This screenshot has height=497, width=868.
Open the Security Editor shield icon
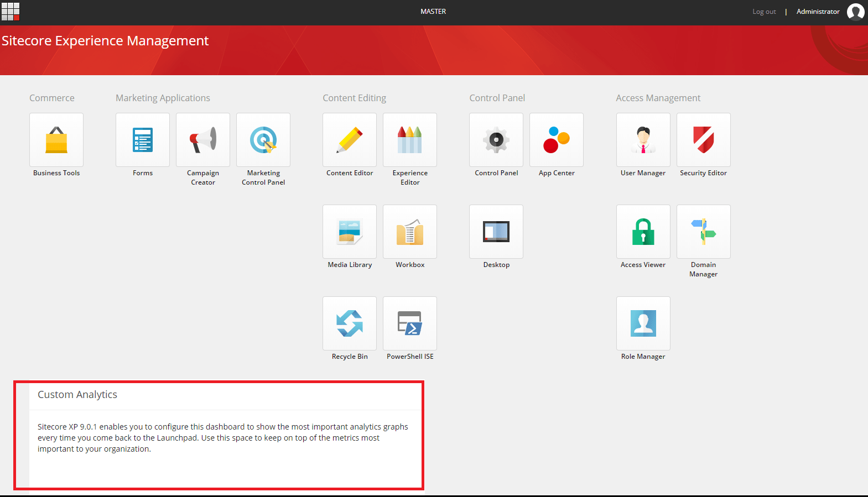point(704,140)
